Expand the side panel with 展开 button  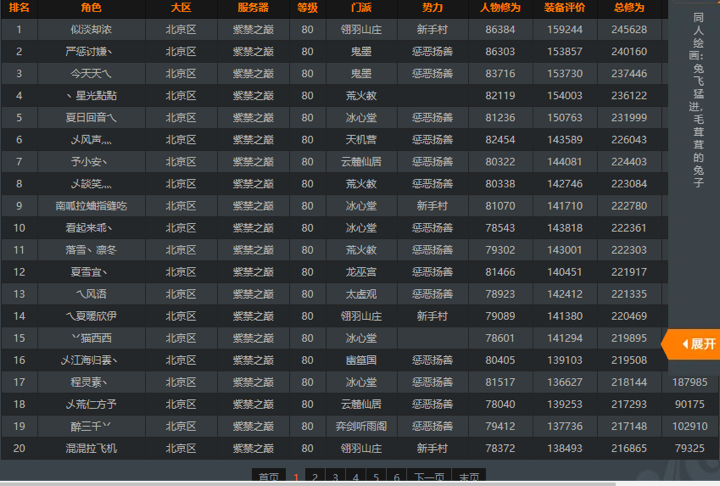point(692,343)
